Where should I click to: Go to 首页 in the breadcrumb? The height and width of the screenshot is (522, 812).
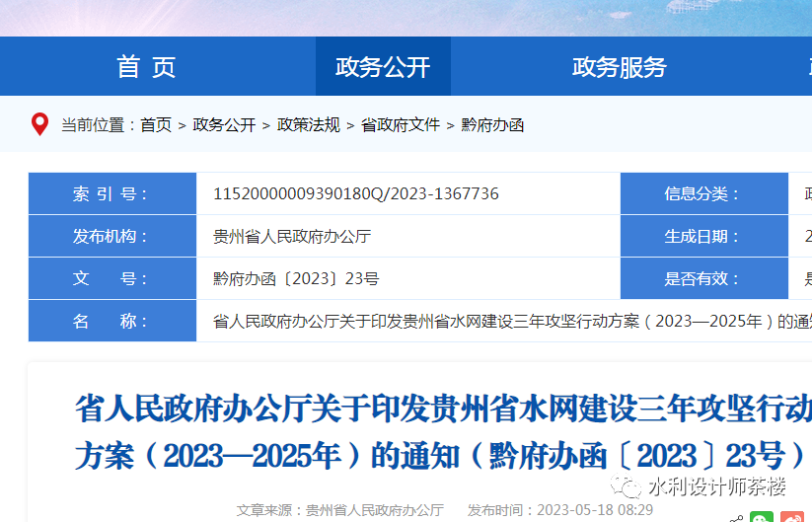point(156,124)
